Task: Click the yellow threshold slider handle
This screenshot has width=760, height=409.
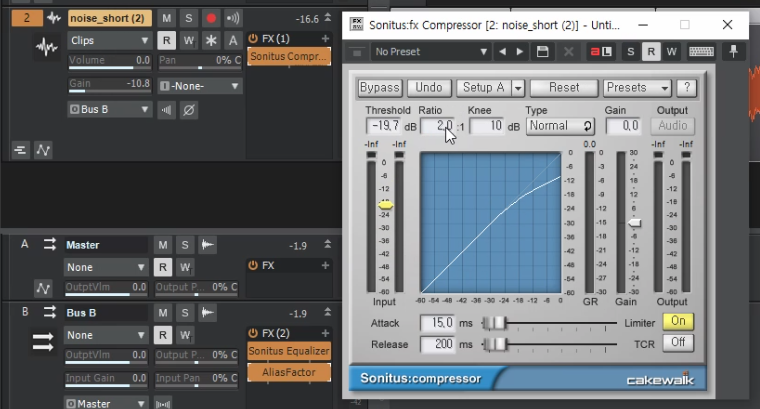Action: point(385,205)
